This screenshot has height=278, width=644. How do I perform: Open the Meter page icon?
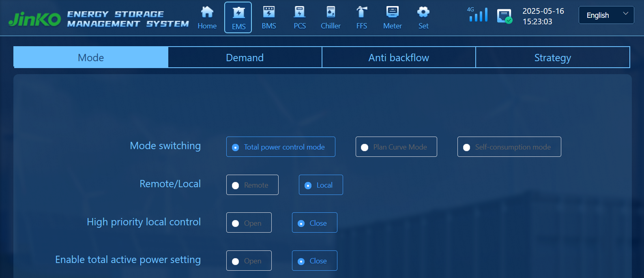click(x=392, y=12)
